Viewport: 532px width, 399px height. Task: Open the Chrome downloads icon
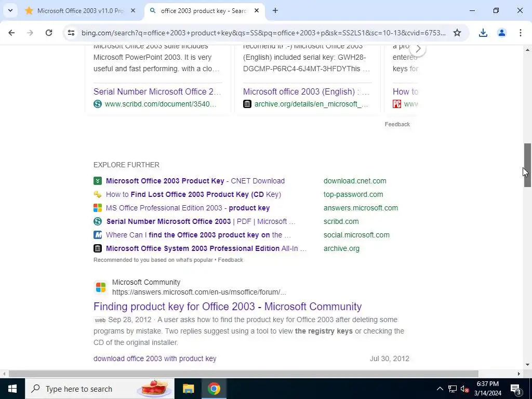[483, 33]
